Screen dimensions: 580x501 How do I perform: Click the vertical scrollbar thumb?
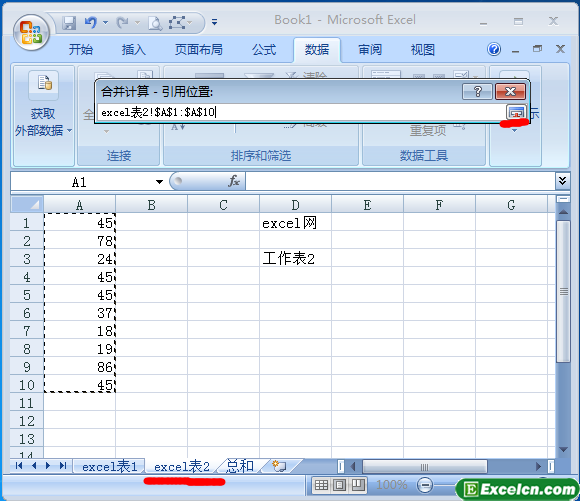(563, 292)
